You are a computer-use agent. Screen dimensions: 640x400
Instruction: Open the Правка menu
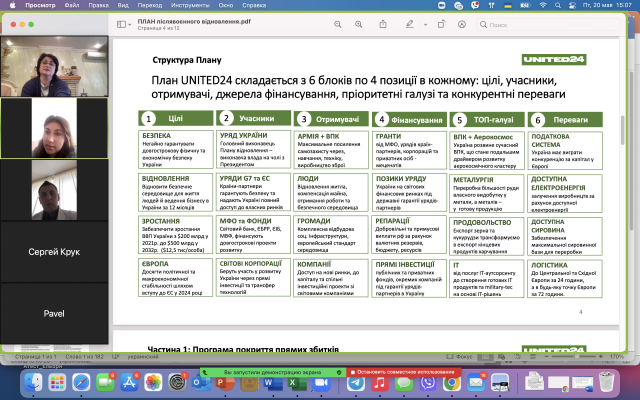(x=98, y=5)
